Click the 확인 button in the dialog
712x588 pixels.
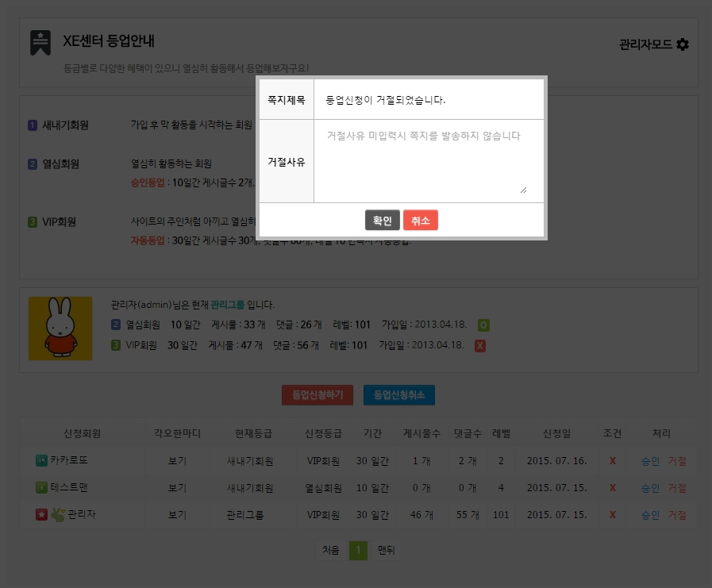tap(383, 221)
